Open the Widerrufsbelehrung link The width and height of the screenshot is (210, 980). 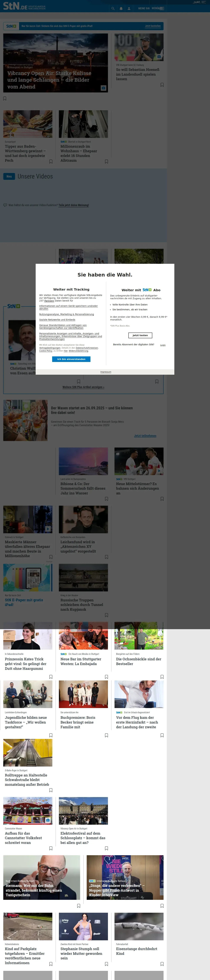tap(78, 351)
